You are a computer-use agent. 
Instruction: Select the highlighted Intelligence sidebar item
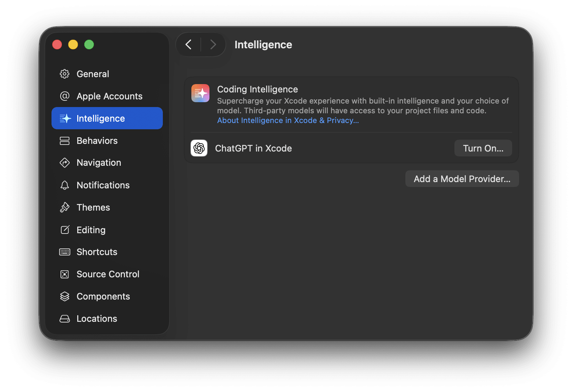point(107,118)
